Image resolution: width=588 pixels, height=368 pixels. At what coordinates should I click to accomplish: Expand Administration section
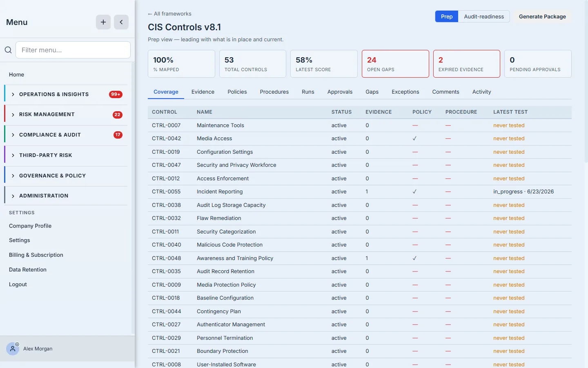pyautogui.click(x=66, y=196)
